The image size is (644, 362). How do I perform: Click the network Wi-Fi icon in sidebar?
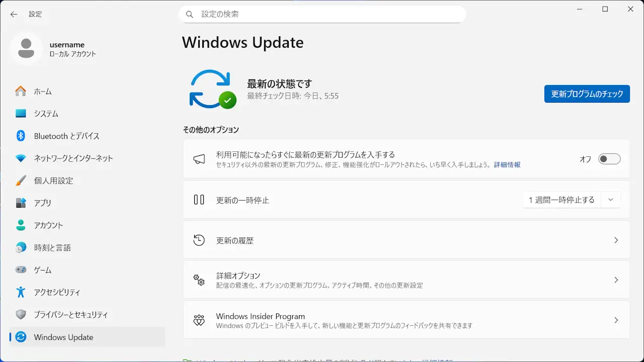tap(21, 158)
